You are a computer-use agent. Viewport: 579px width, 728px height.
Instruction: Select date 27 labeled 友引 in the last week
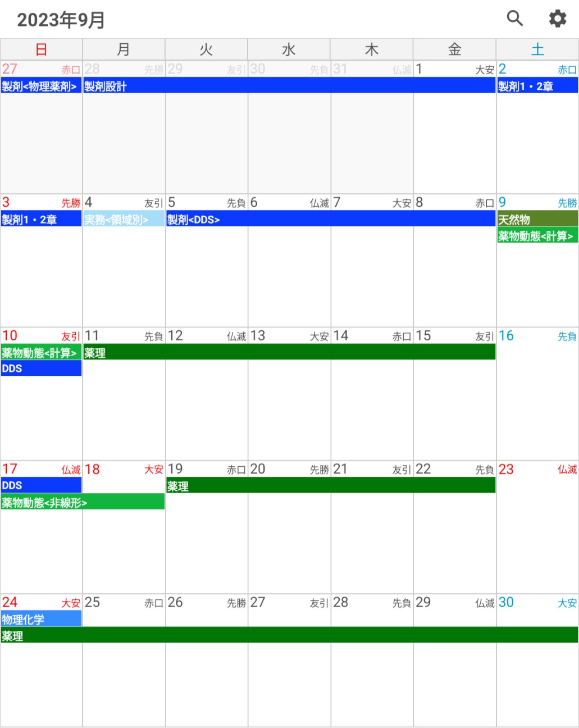[x=289, y=661]
